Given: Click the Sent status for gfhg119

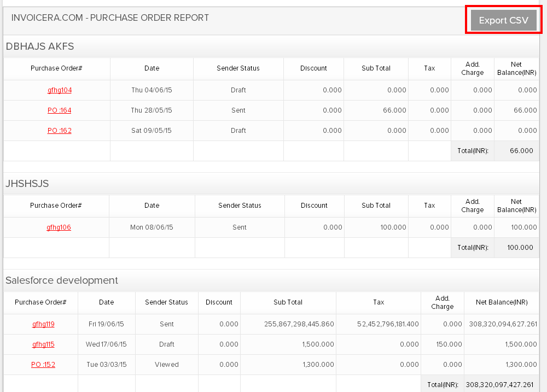Looking at the screenshot, I should pyautogui.click(x=167, y=324).
